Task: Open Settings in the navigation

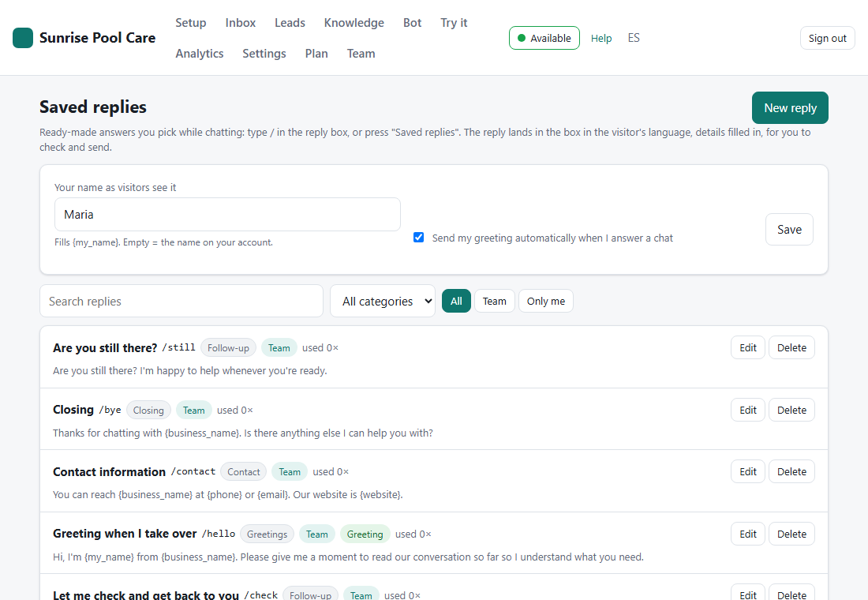Action: [264, 54]
